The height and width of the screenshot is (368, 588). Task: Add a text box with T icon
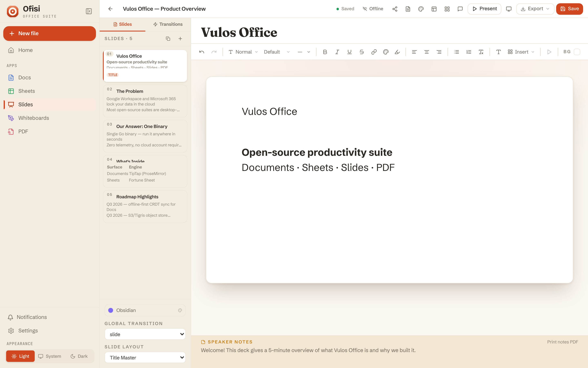498,52
